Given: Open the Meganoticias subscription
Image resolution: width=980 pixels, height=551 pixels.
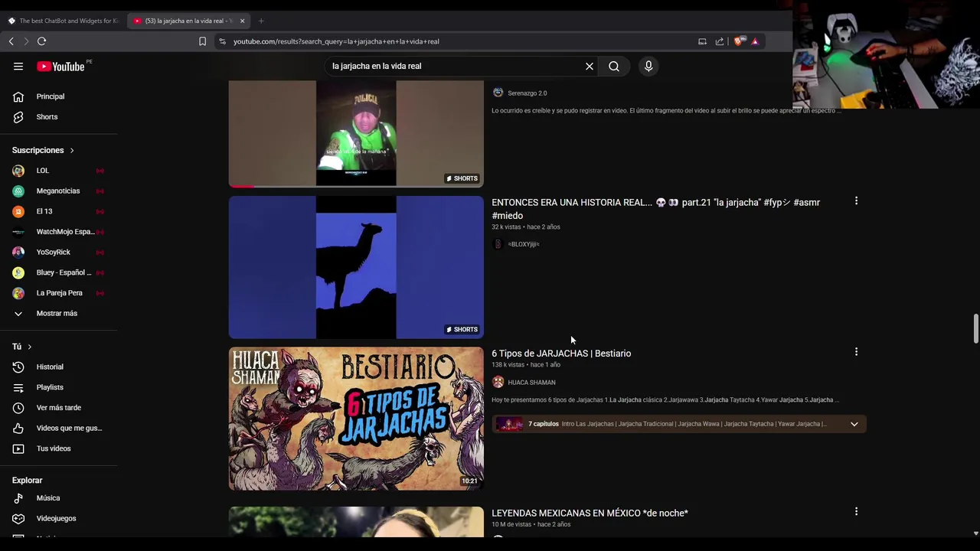Looking at the screenshot, I should pyautogui.click(x=59, y=191).
